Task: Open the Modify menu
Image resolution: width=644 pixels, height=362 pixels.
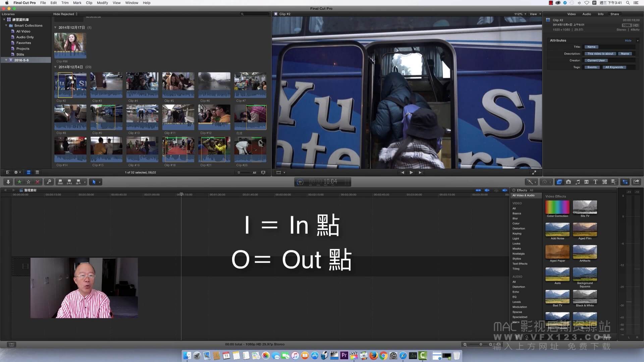Action: click(102, 3)
